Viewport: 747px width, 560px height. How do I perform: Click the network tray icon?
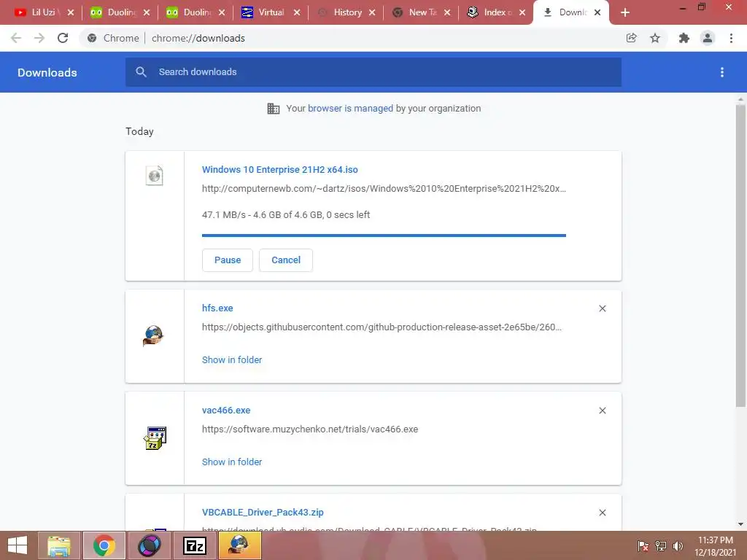[x=660, y=546]
